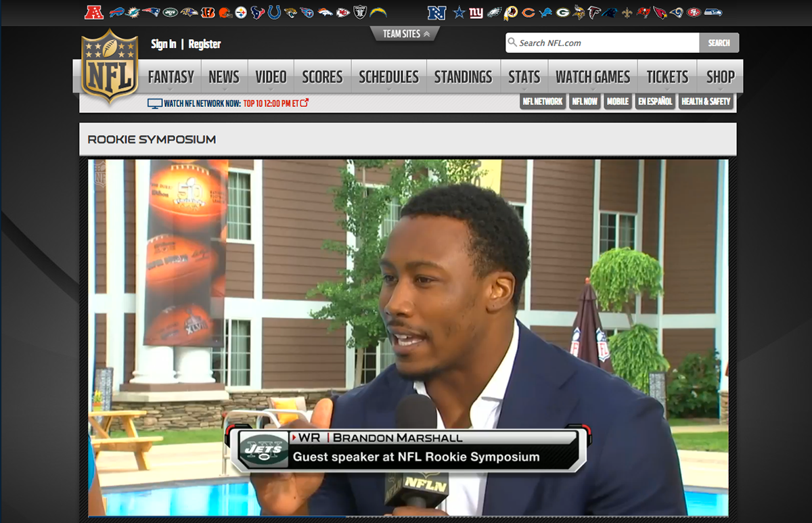
Task: Open the AFC conference logo
Action: tap(95, 12)
